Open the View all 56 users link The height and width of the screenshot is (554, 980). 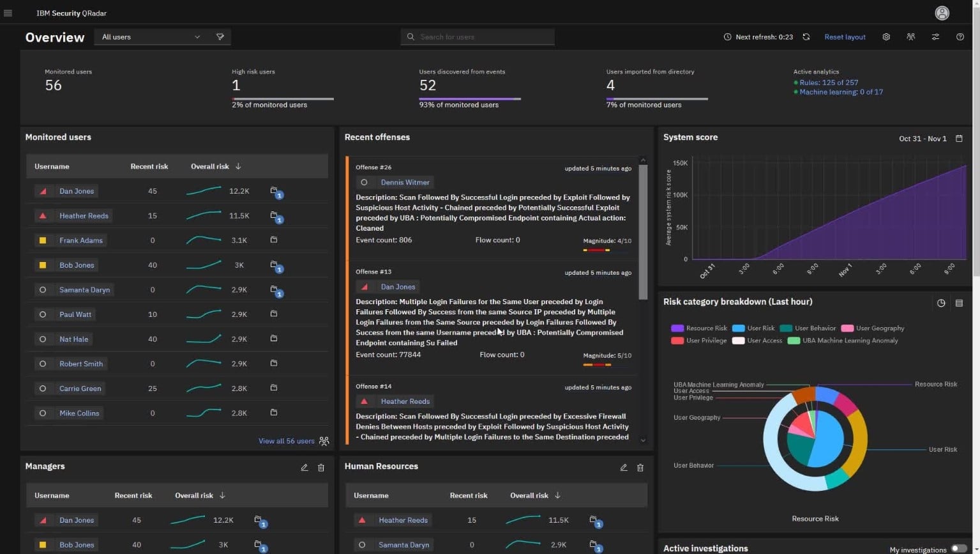pyautogui.click(x=286, y=441)
